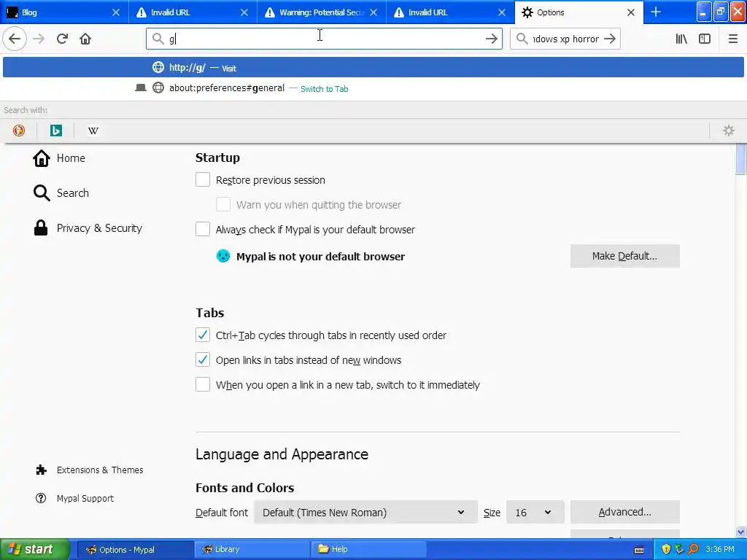
Task: Click the scrollbar down arrow
Action: pyautogui.click(x=741, y=532)
